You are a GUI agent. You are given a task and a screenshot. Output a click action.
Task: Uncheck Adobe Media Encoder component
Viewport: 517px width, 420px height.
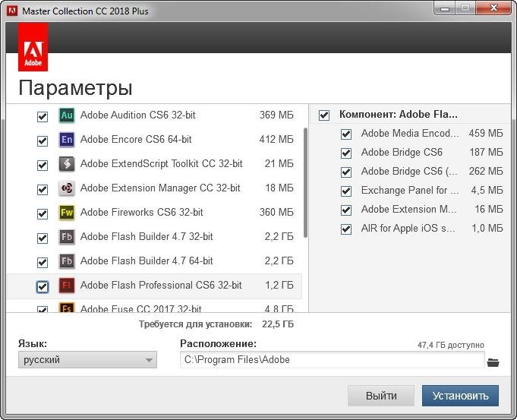click(x=346, y=134)
